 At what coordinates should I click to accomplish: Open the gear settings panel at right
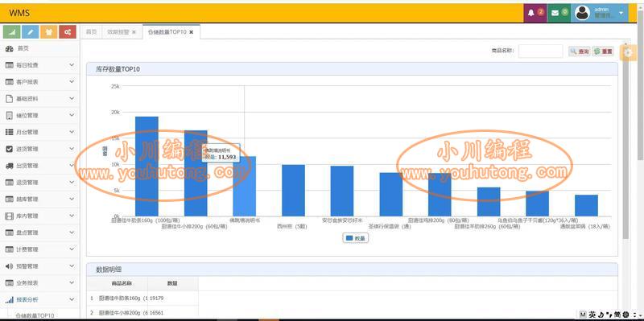(x=627, y=52)
